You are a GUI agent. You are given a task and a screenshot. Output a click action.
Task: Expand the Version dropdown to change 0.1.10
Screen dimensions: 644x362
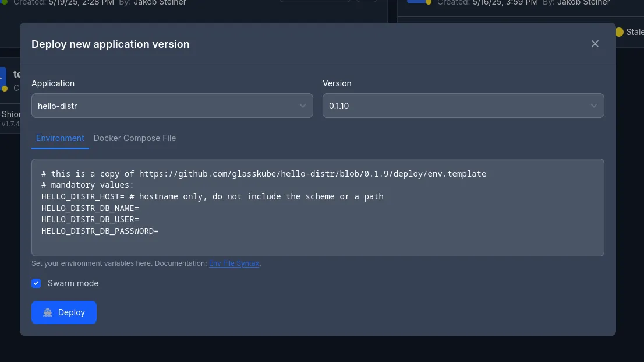[x=463, y=106]
